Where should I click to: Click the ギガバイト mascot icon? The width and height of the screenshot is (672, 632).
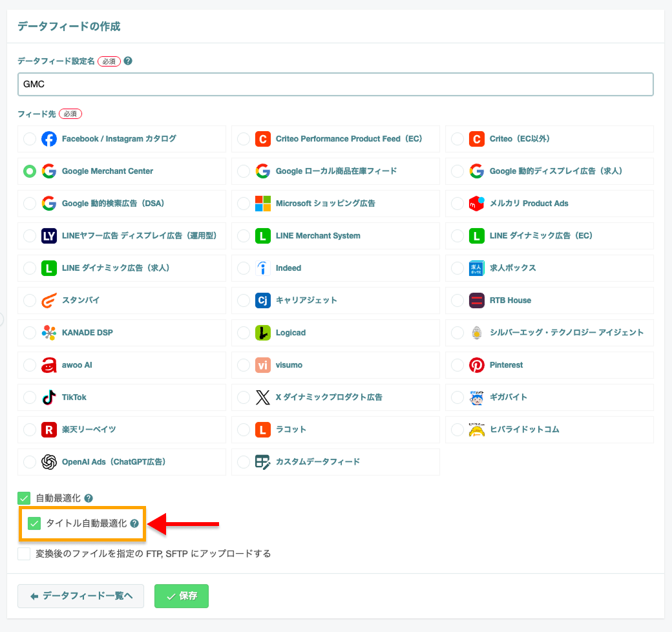477,397
